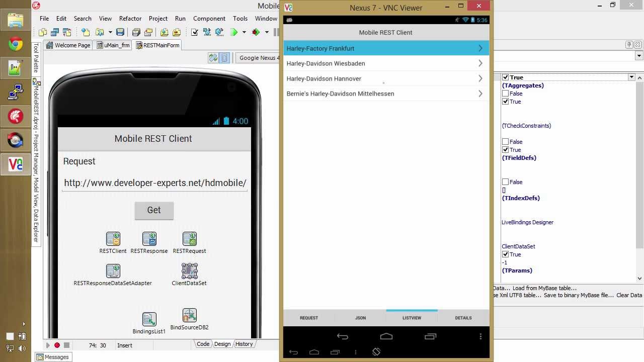Click the Clear Data link

(x=629, y=295)
